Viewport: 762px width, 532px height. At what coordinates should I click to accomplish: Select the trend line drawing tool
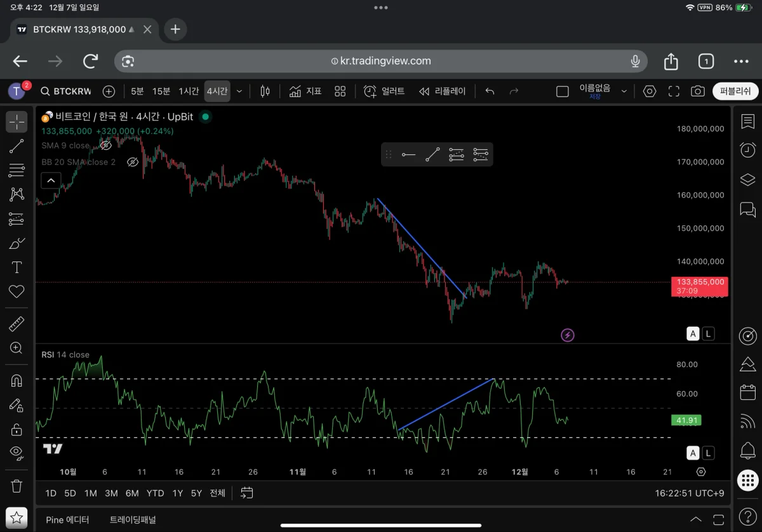point(17,146)
